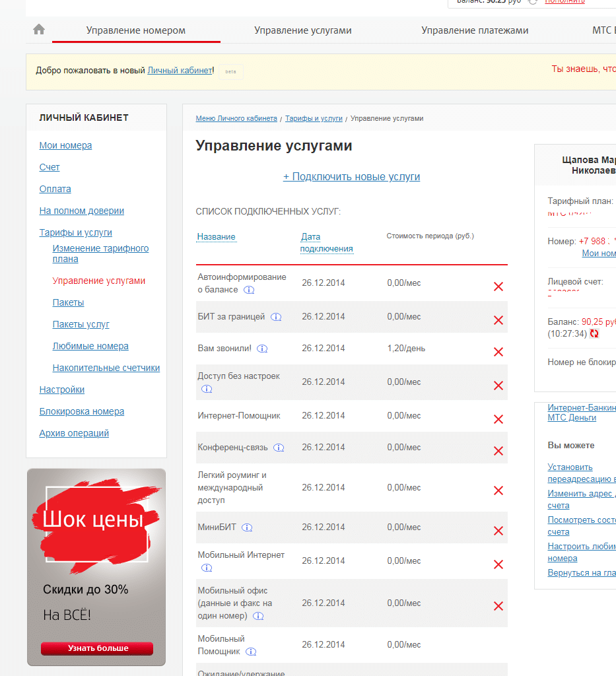Click info icon beside «Мобильный Помощник»
The image size is (616, 676).
[x=251, y=652]
